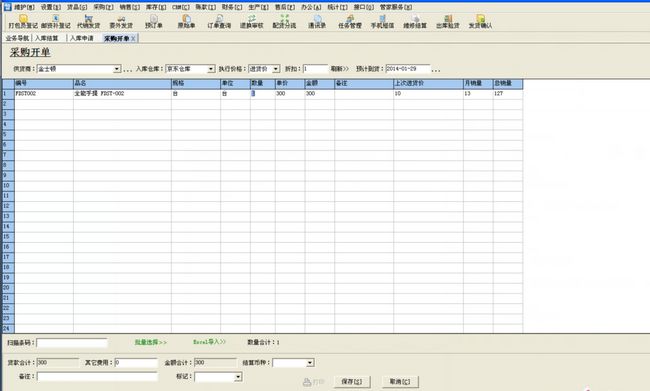The width and height of the screenshot is (650, 391).
Task: Open the 预订单 toolbar icon
Action: click(x=154, y=22)
